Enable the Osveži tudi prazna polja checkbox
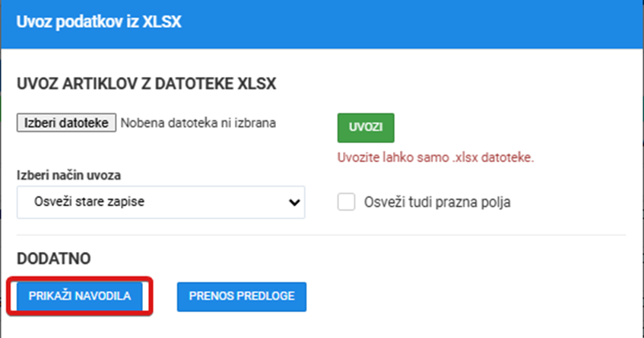644x338 pixels. coord(346,202)
